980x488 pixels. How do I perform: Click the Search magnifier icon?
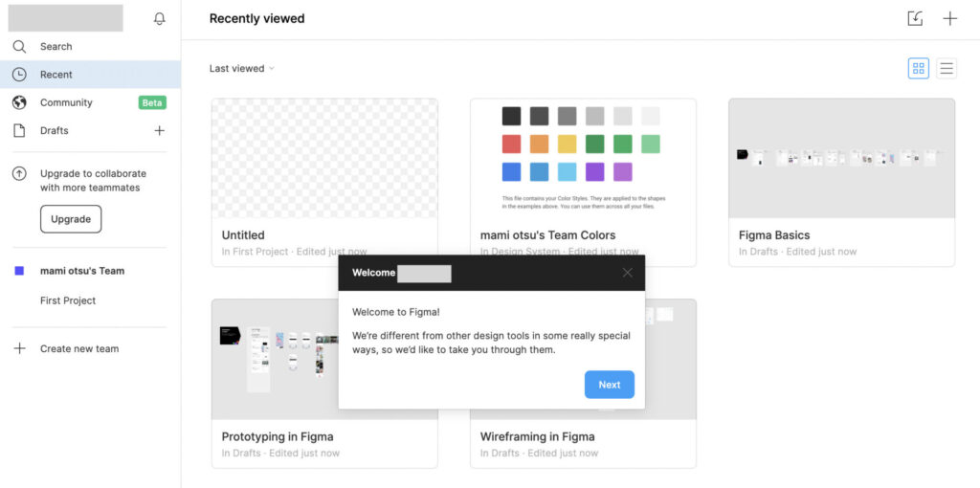(x=19, y=46)
